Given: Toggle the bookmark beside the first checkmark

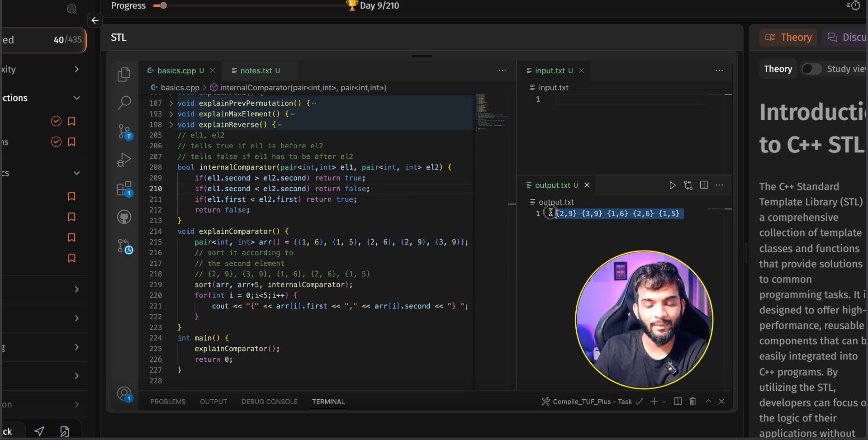Looking at the screenshot, I should [x=71, y=121].
